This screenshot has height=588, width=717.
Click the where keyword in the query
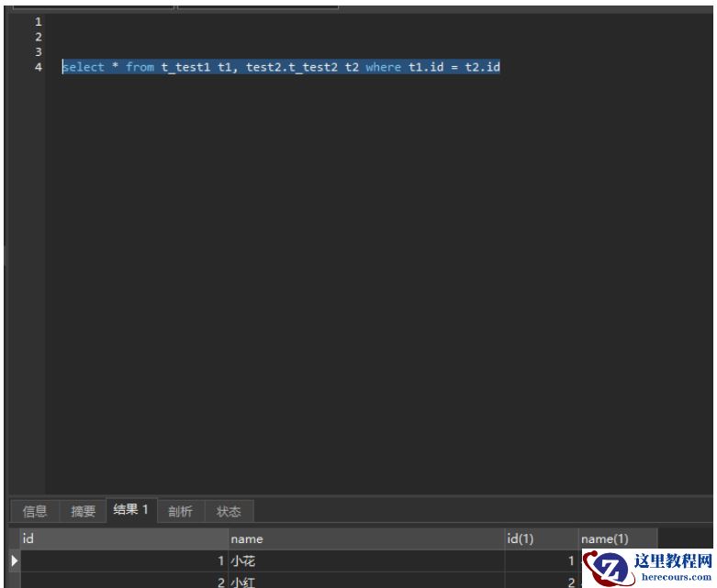coord(383,67)
